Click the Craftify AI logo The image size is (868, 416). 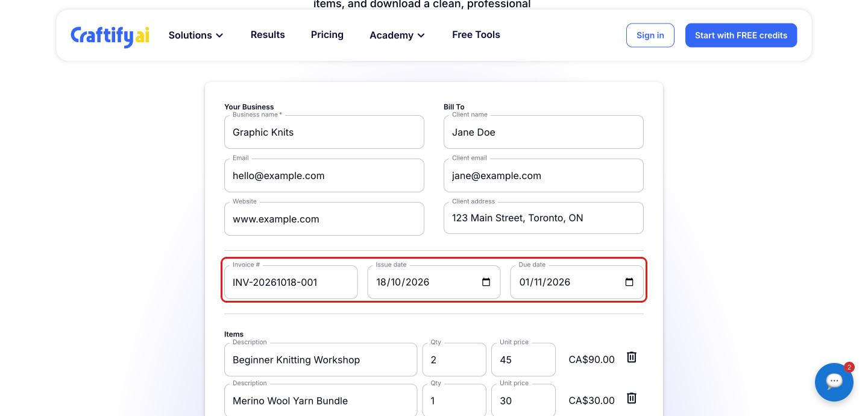110,36
